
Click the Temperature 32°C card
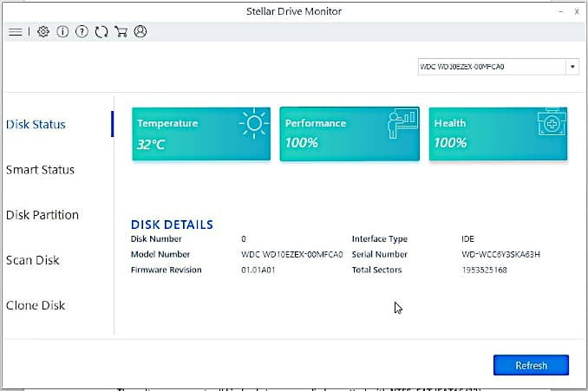[201, 134]
